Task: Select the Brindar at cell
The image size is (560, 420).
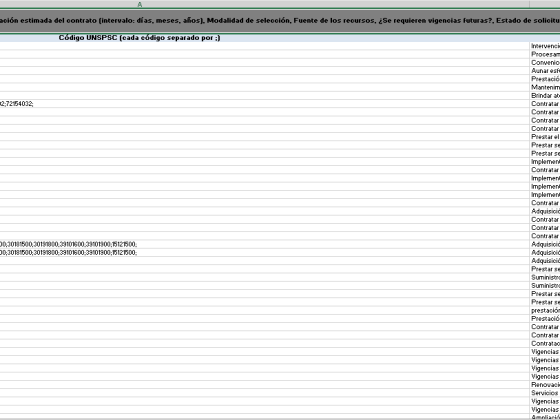Action: tap(545, 96)
